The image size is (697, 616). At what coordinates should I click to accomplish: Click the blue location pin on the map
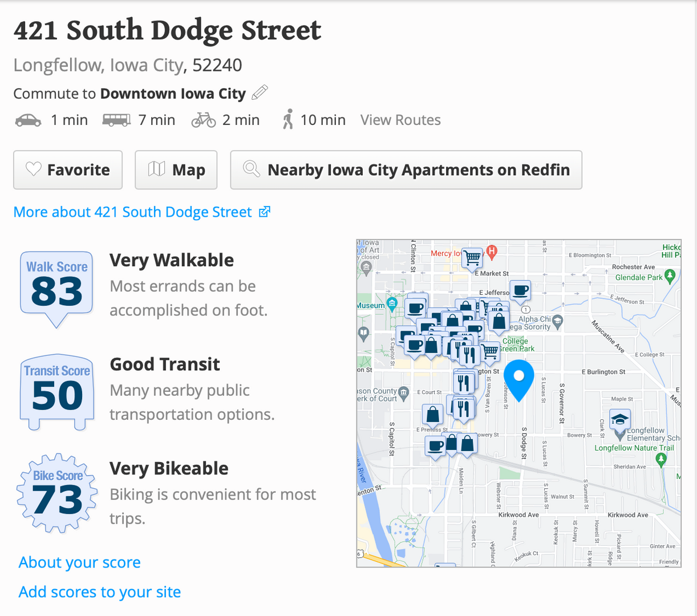pos(519,377)
